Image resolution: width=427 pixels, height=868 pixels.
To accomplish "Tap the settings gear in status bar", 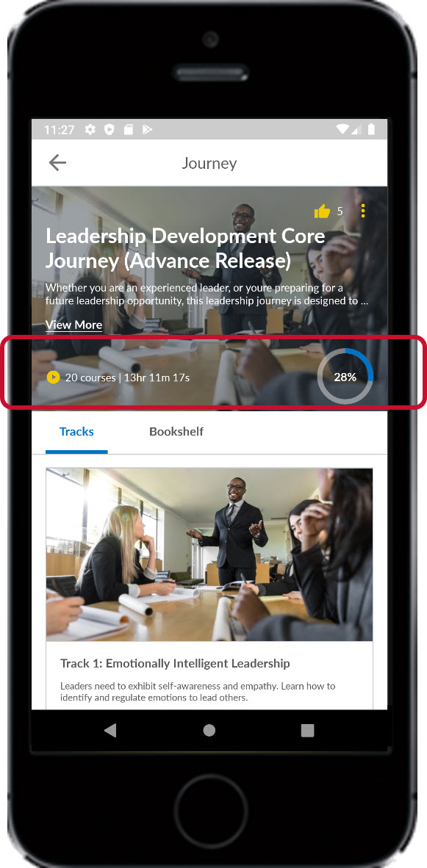I will (90, 129).
